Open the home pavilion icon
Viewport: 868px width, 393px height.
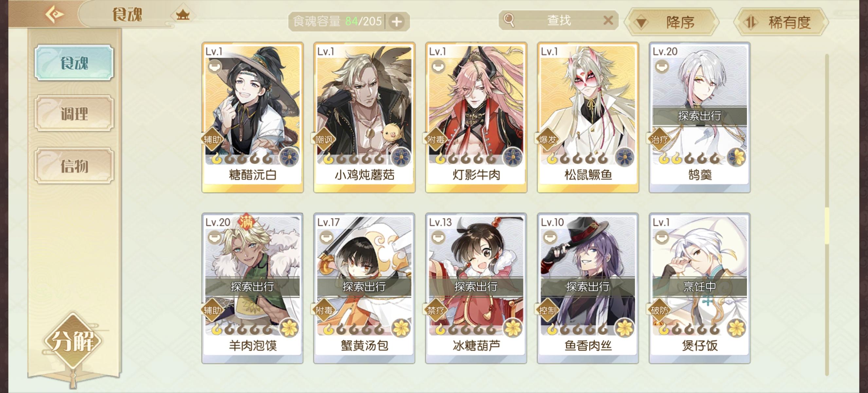(x=183, y=14)
